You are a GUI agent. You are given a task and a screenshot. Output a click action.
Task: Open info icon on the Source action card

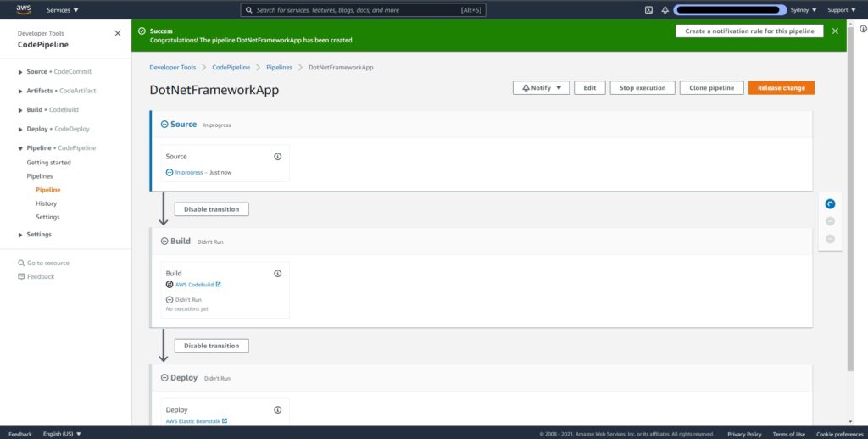pos(277,157)
